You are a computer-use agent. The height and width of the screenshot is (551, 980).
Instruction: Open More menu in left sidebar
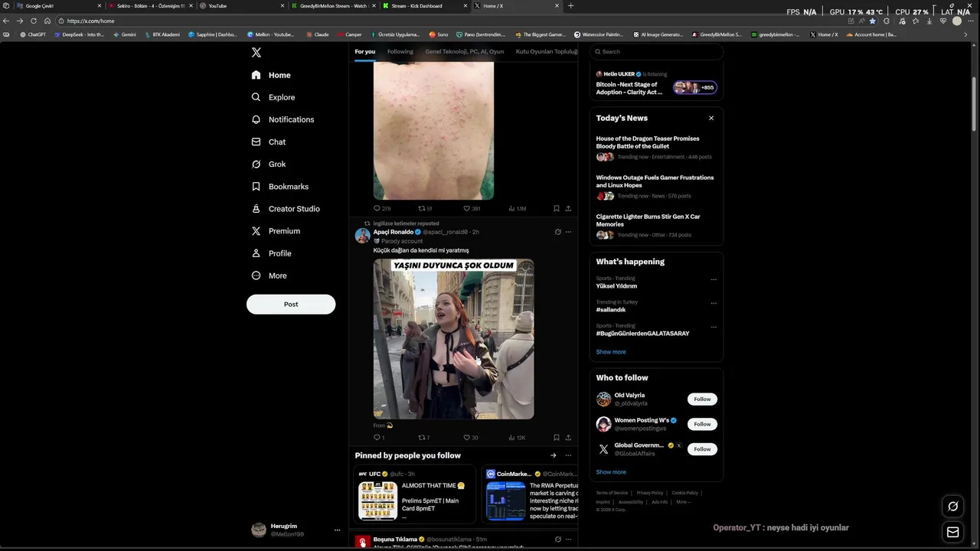pos(269,275)
